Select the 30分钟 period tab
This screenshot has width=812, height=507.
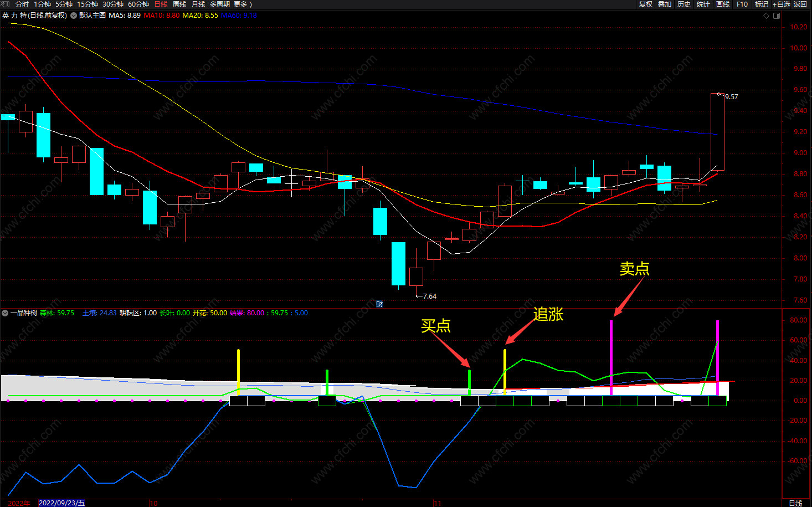(113, 4)
